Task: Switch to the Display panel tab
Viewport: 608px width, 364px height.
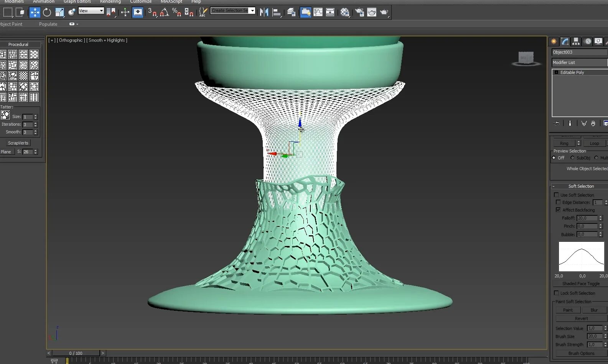Action: (598, 41)
